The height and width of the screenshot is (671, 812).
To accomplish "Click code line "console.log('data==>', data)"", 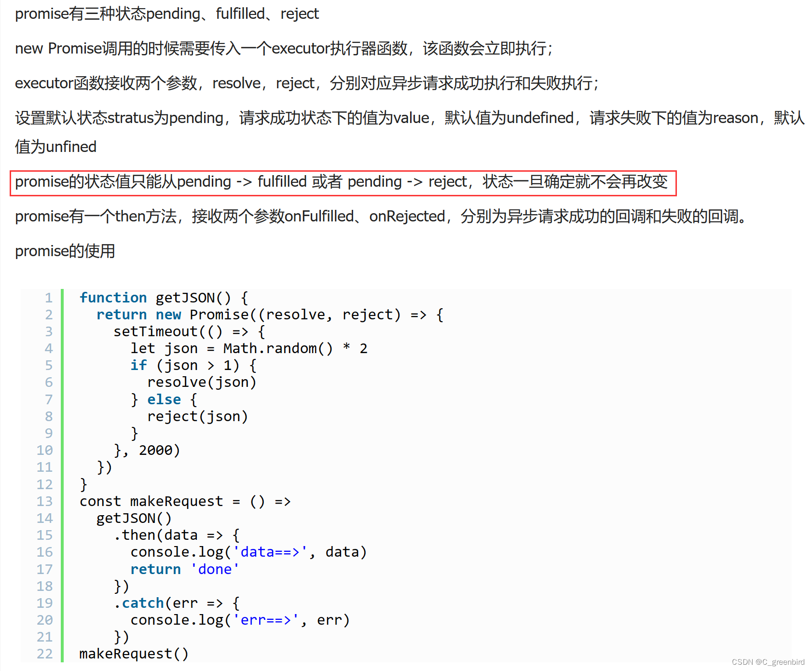I will [249, 552].
